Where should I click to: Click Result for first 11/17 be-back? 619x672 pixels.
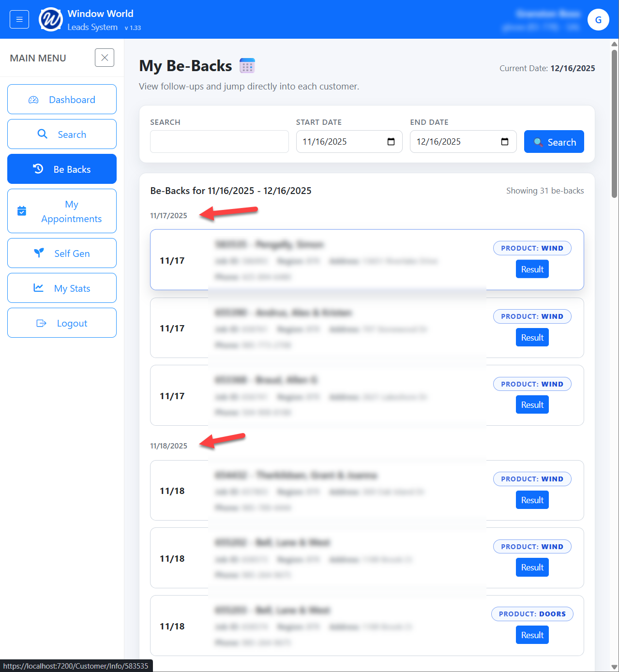532,269
